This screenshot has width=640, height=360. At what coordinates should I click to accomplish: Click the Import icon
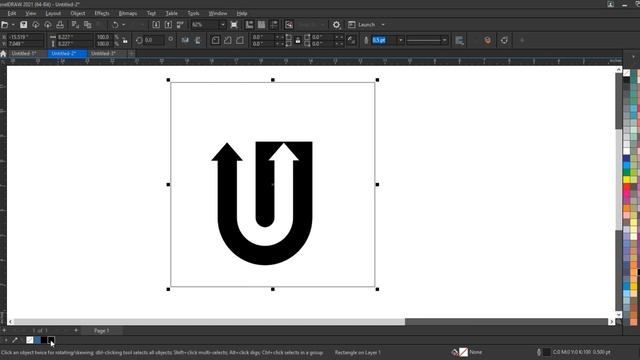click(x=156, y=25)
